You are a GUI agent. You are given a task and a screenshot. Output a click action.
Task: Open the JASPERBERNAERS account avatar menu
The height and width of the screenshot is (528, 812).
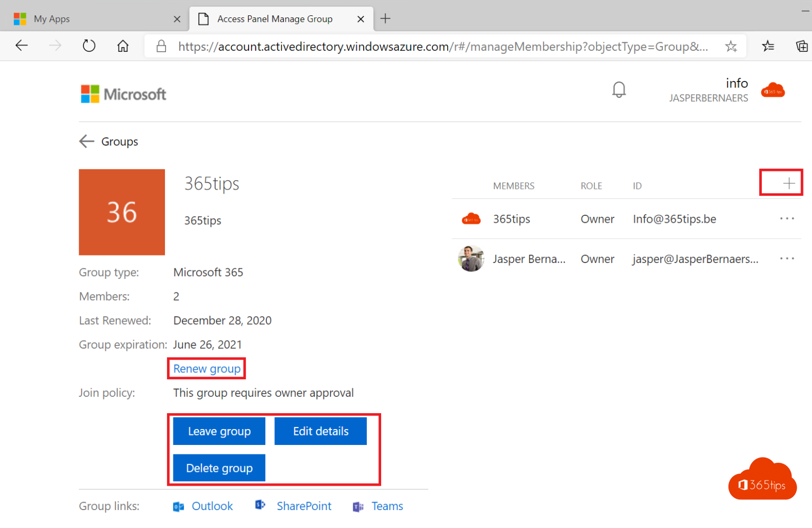(x=773, y=90)
